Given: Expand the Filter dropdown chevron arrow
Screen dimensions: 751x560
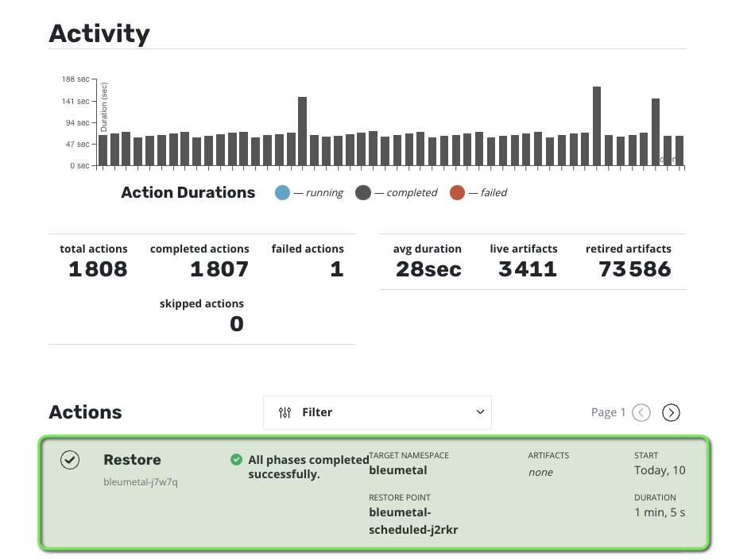Looking at the screenshot, I should pos(479,412).
